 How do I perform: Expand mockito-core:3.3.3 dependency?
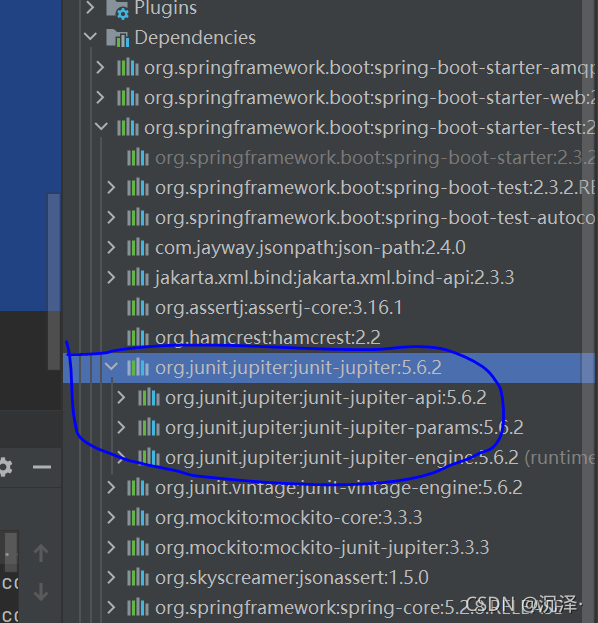(x=111, y=517)
